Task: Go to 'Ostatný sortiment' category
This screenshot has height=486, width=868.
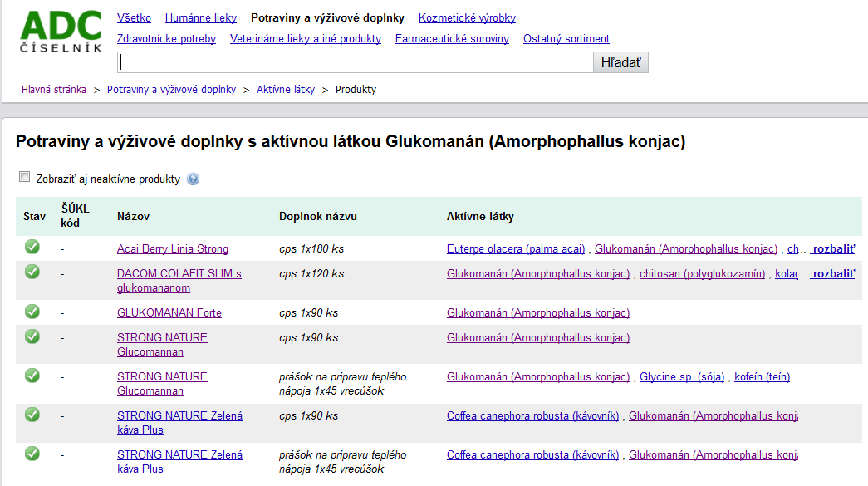Action: click(566, 39)
